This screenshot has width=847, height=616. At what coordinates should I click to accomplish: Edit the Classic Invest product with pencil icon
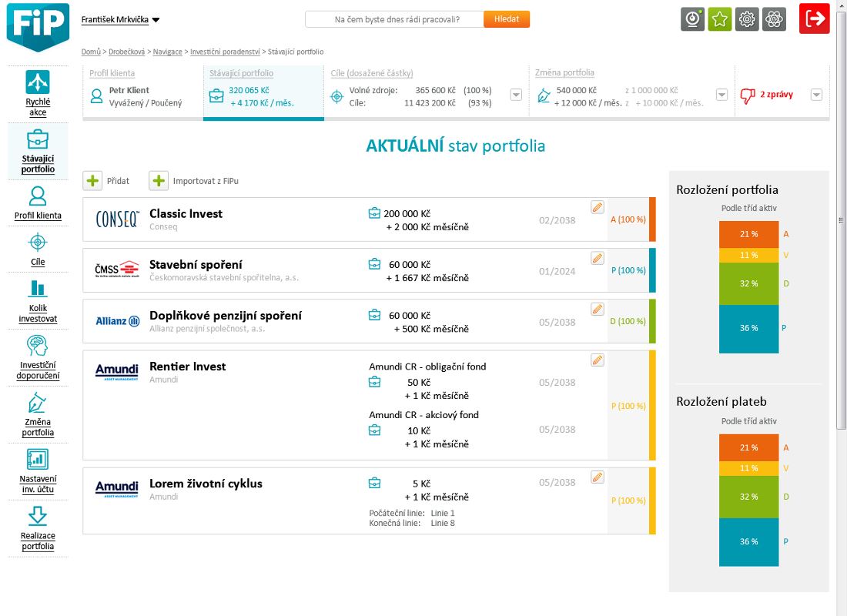598,207
